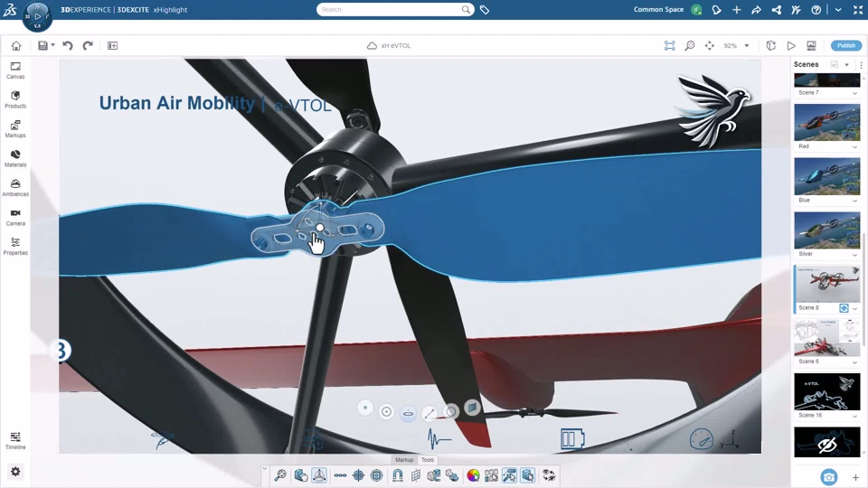Image resolution: width=868 pixels, height=488 pixels.
Task: Play the presentation preview
Action: click(x=791, y=45)
